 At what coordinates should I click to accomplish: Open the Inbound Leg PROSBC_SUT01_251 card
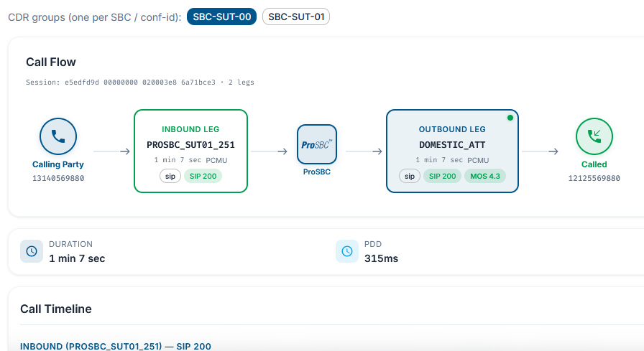click(190, 151)
